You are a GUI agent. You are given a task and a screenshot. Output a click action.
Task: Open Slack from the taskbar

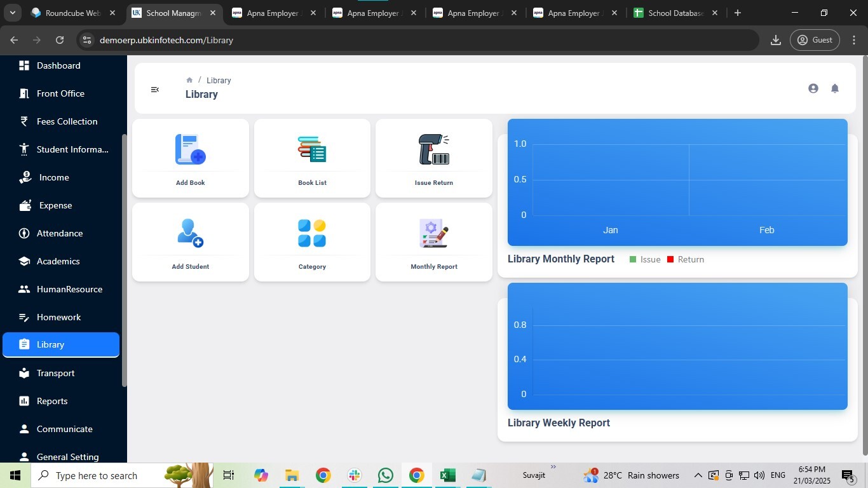(354, 475)
